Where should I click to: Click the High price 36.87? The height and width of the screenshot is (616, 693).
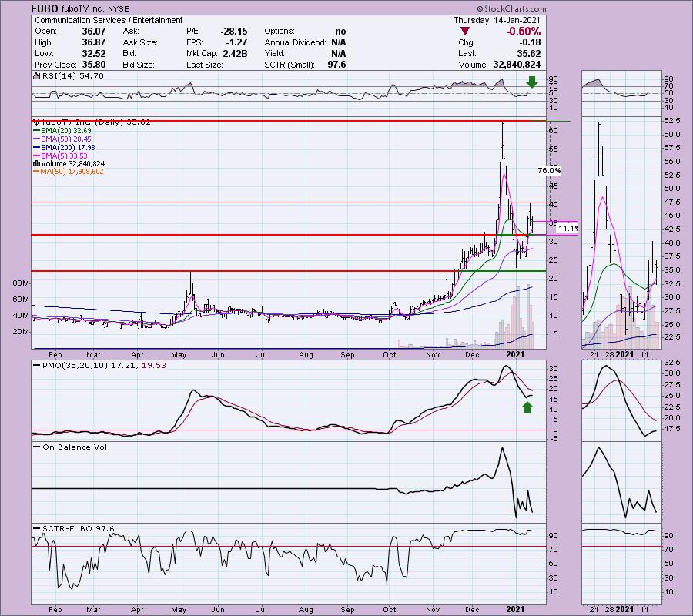click(x=94, y=42)
